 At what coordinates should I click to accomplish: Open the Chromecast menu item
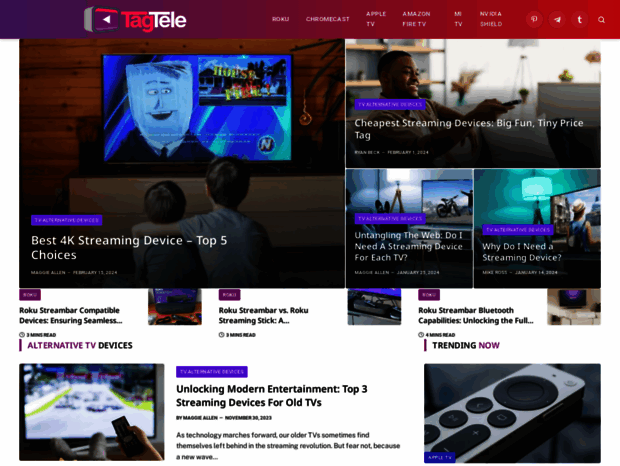pos(327,19)
